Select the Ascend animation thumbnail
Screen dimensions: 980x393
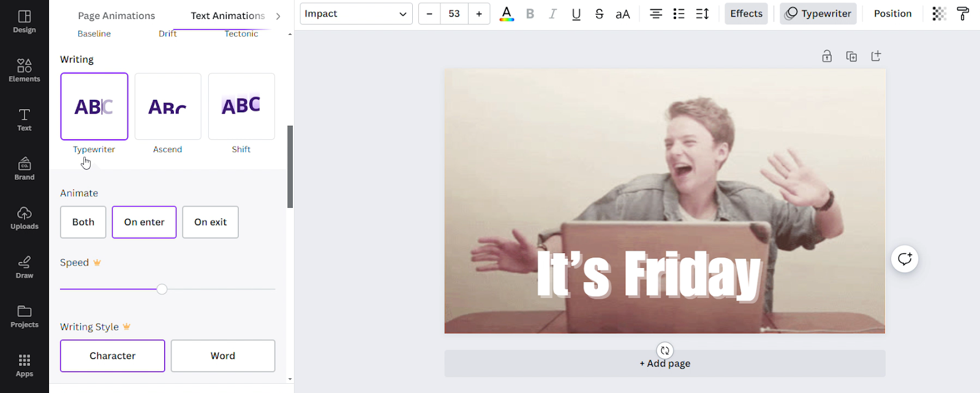pyautogui.click(x=168, y=106)
